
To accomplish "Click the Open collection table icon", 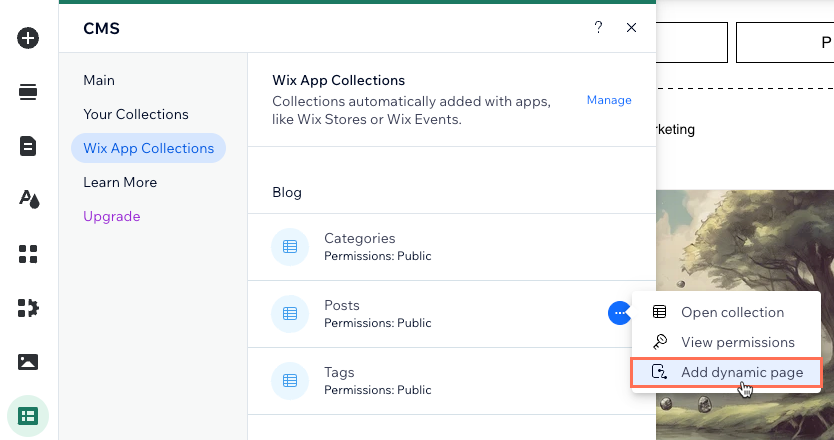I will click(660, 312).
